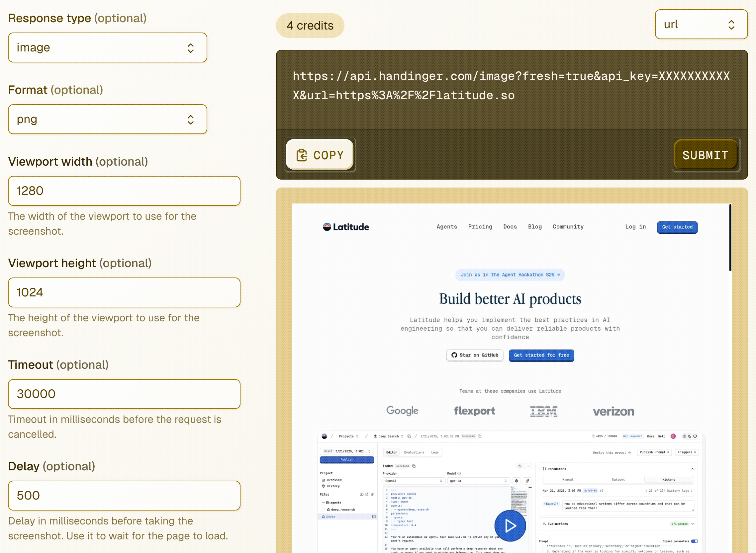Open Agents in the preview navigation
Screen dimensions: 756x553
pos(446,227)
